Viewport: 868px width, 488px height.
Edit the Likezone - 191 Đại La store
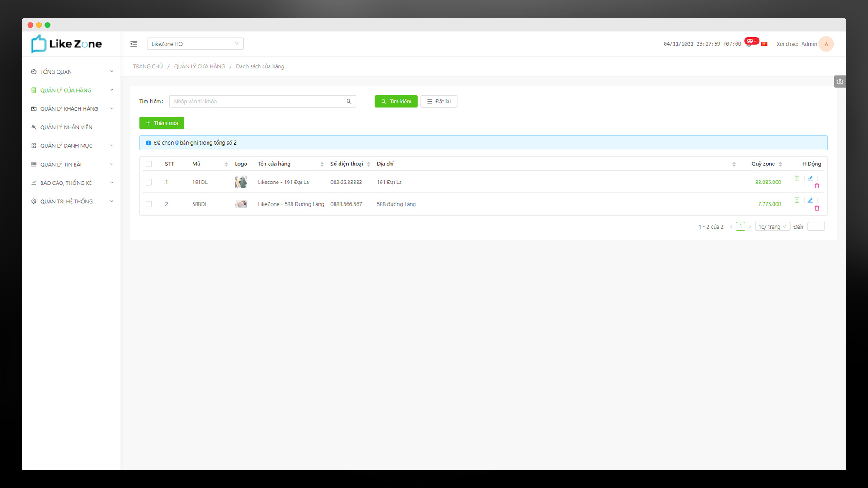pos(810,178)
